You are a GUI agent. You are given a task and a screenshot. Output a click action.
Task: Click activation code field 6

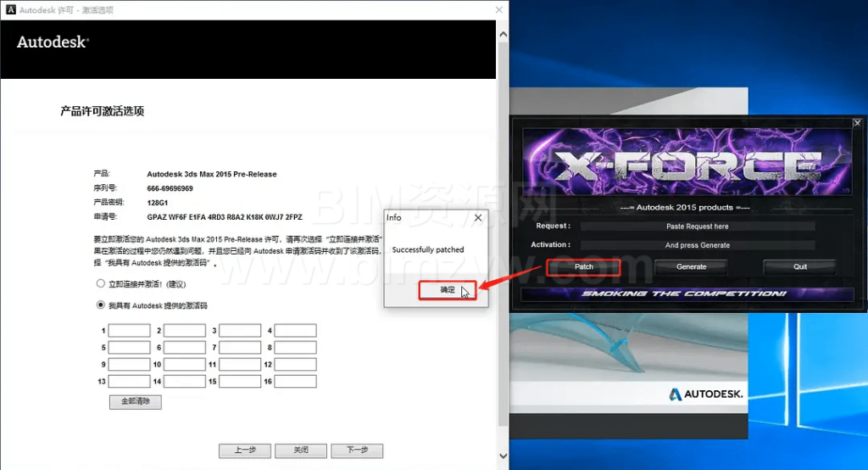click(184, 348)
